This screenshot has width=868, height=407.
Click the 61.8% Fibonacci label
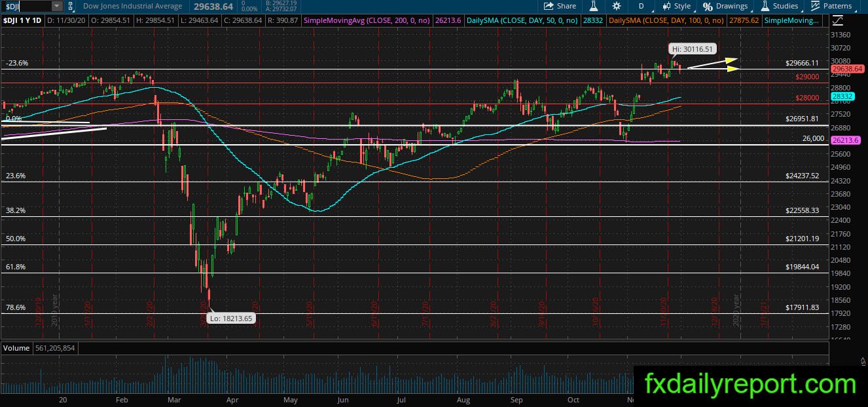click(16, 267)
